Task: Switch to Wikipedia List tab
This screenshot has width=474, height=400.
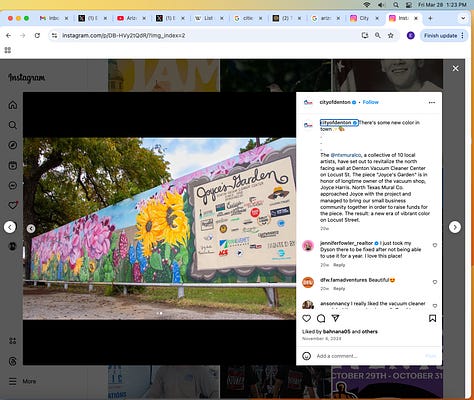Action: pyautogui.click(x=209, y=18)
